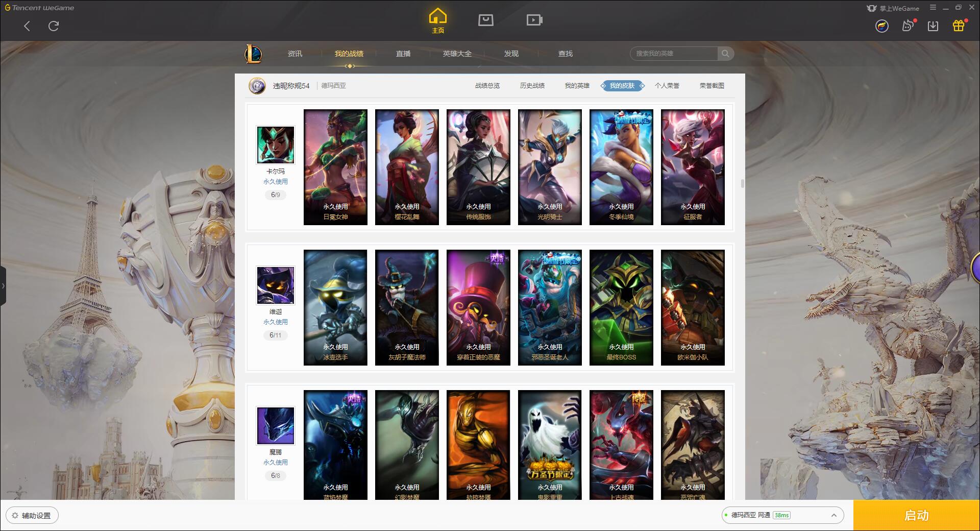Open the home (主页) icon

coord(438,21)
